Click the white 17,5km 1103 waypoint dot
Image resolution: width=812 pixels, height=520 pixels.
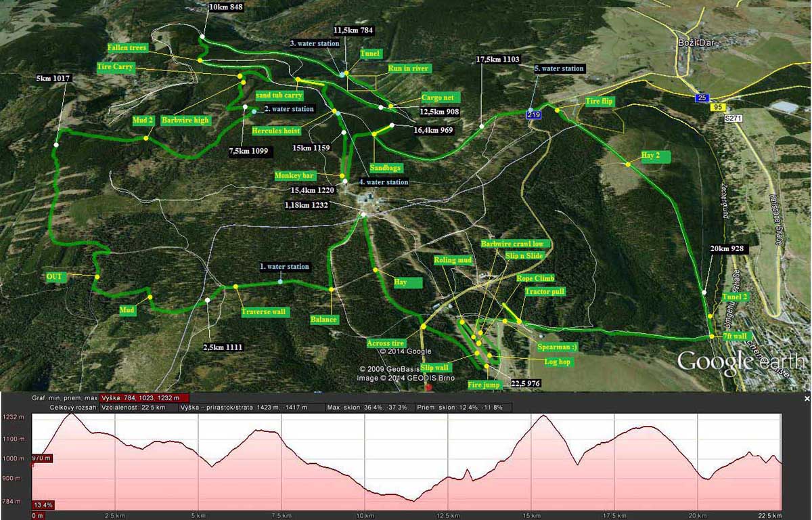coord(481,126)
